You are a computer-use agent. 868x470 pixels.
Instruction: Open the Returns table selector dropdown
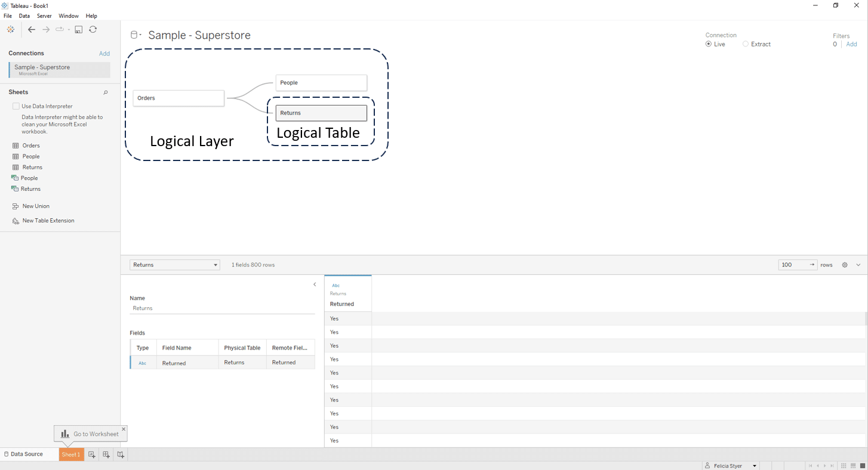tap(175, 265)
